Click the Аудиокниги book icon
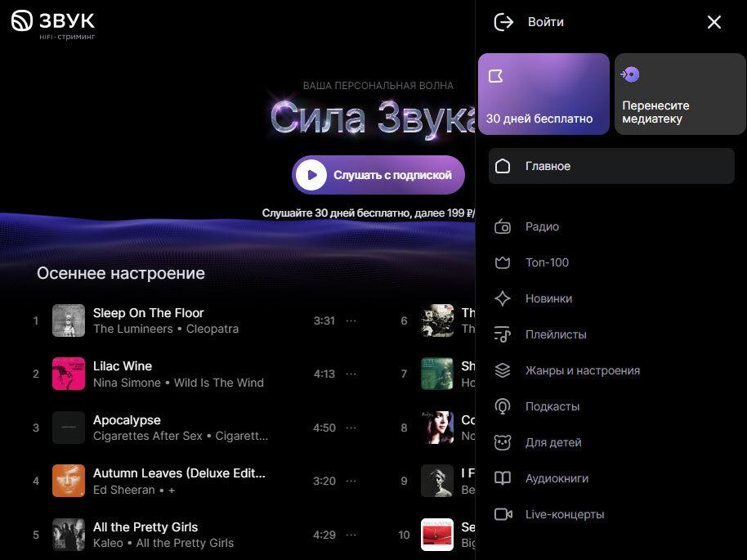747x560 pixels. [503, 478]
